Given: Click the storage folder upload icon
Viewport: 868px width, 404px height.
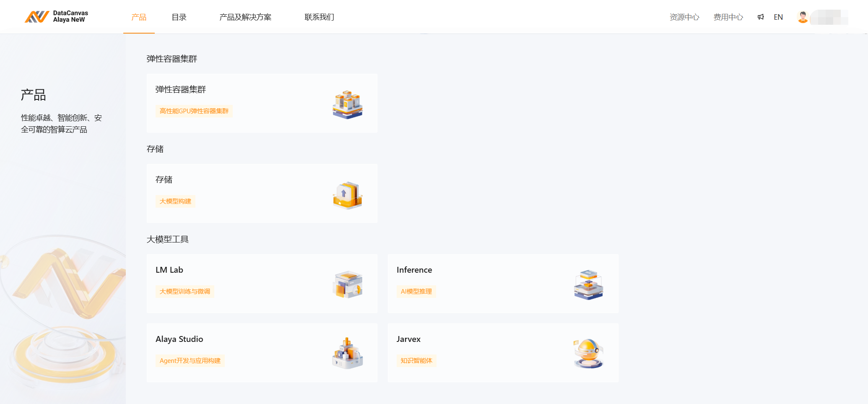Looking at the screenshot, I should 347,195.
